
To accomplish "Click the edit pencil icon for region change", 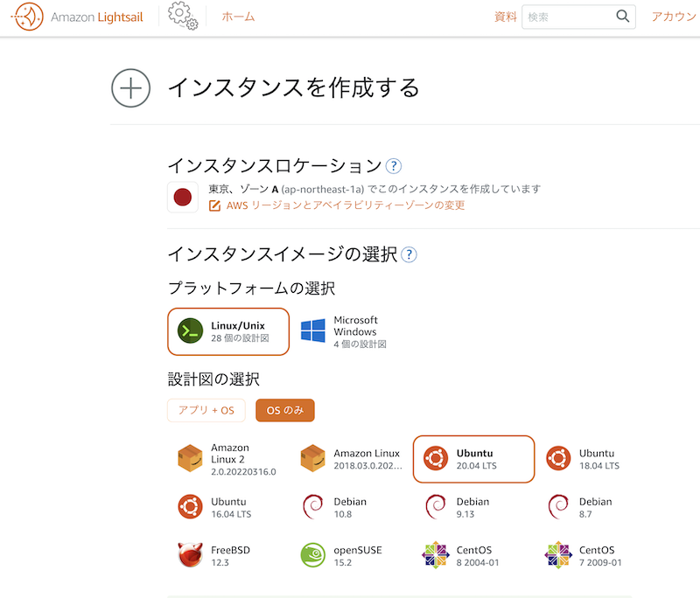I will click(x=214, y=205).
